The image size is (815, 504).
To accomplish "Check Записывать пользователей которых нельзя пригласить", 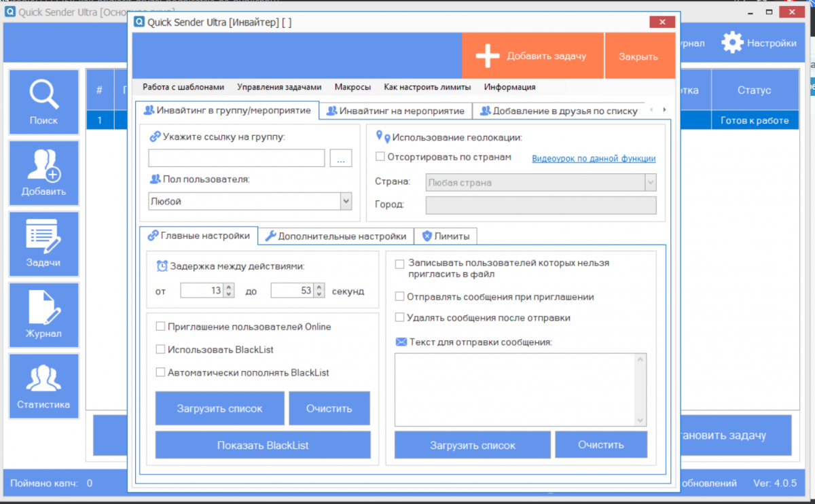I will pyautogui.click(x=400, y=264).
